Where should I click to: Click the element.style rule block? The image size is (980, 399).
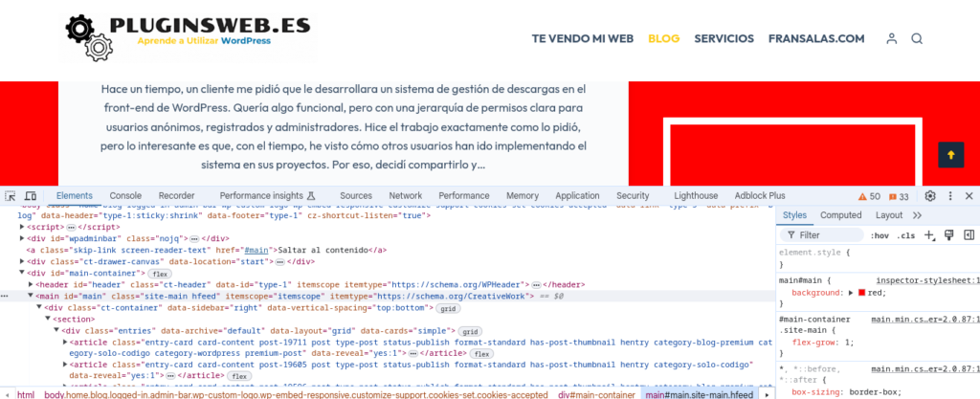pyautogui.click(x=880, y=258)
